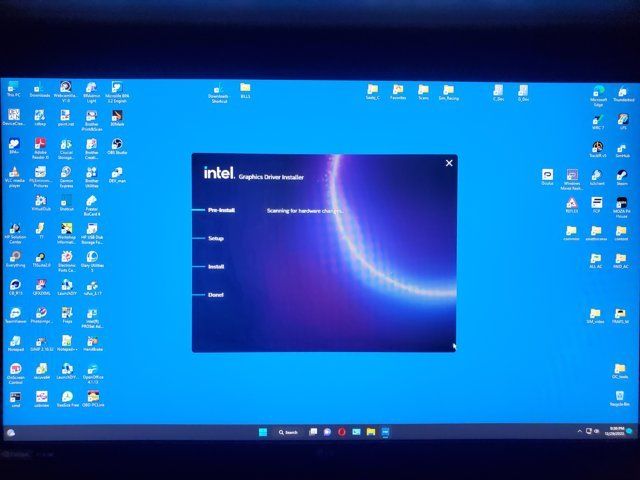The width and height of the screenshot is (640, 480).
Task: Launch Steam from the desktop
Action: (622, 178)
